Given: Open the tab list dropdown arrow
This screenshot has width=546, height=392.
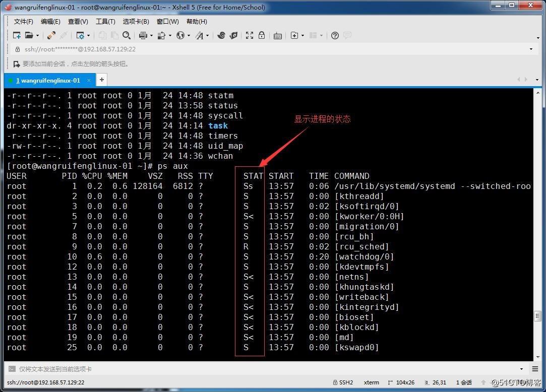Looking at the screenshot, I should point(537,80).
